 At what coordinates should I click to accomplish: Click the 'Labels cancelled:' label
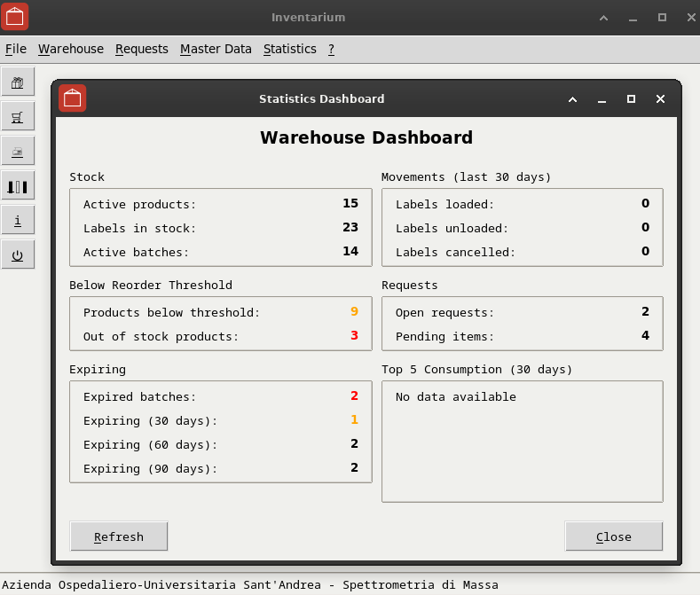pos(455,253)
